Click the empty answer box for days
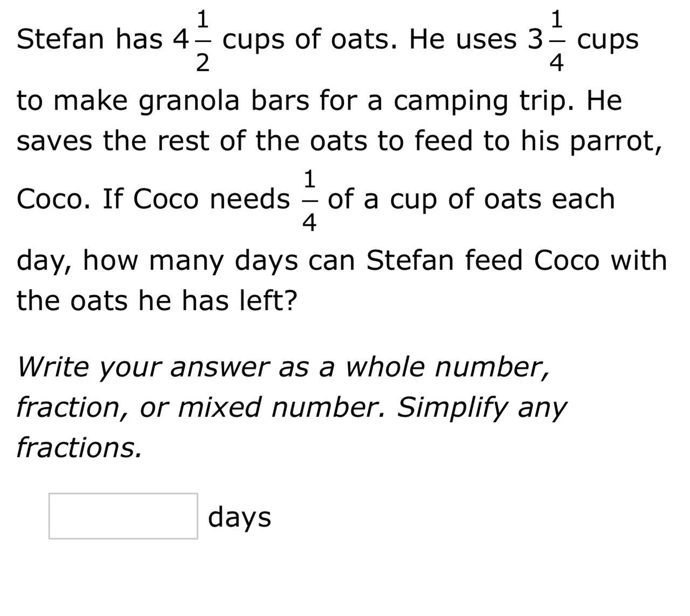The image size is (690, 616). tap(123, 516)
